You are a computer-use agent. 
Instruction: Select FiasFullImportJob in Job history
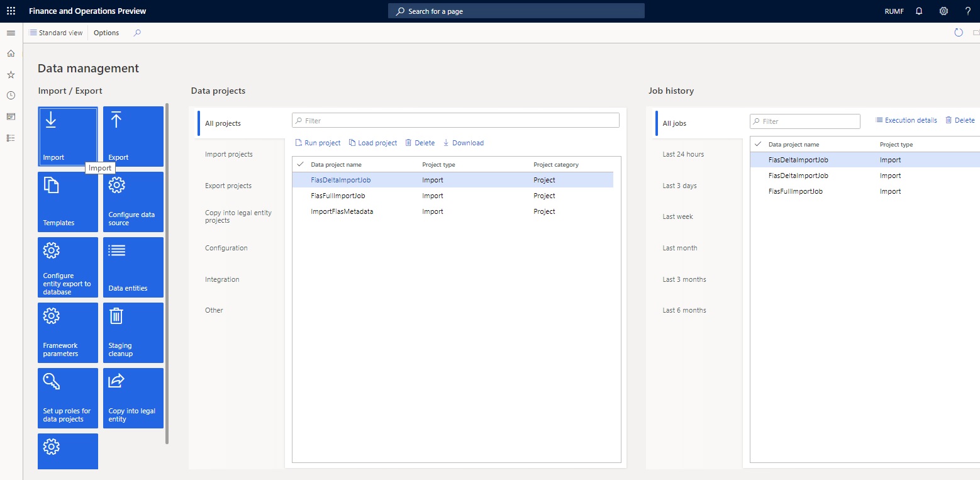pos(865,191)
